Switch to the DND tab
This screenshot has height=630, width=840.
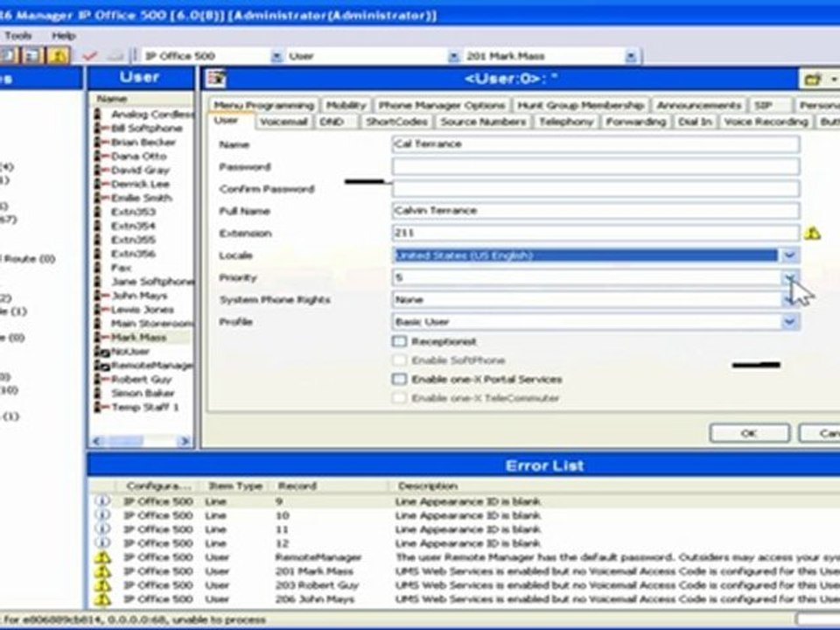pos(331,122)
